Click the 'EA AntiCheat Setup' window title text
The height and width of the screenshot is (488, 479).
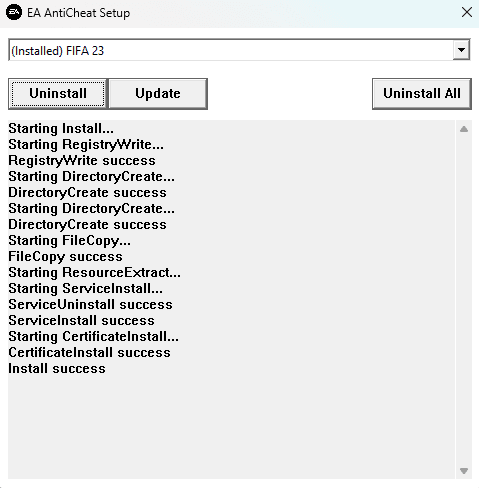(79, 13)
